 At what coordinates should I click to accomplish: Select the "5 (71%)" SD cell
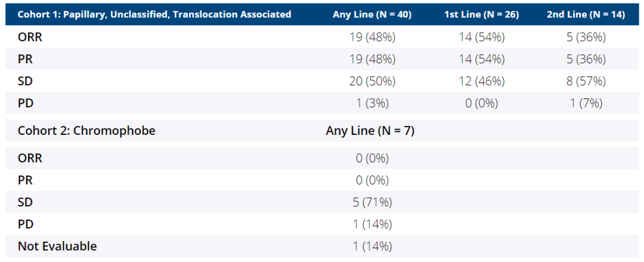coord(372,202)
